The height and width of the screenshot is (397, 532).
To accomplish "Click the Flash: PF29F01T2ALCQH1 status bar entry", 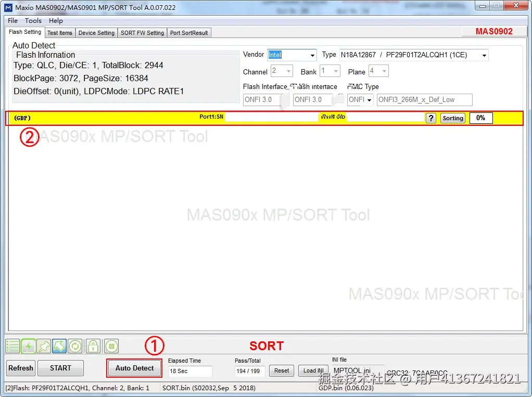I will pyautogui.click(x=78, y=388).
